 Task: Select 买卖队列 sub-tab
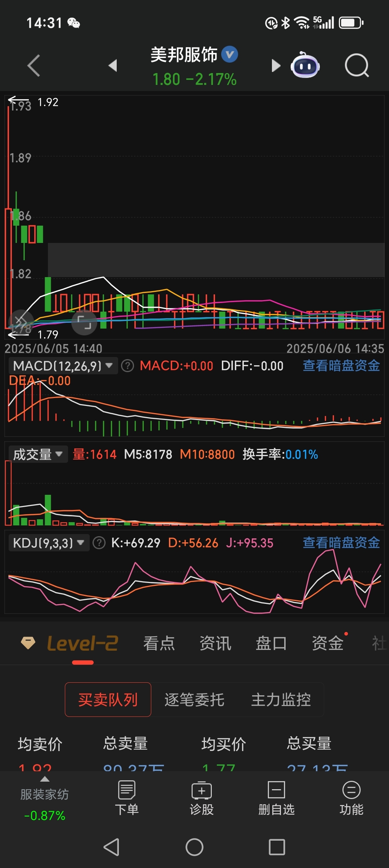click(x=108, y=700)
